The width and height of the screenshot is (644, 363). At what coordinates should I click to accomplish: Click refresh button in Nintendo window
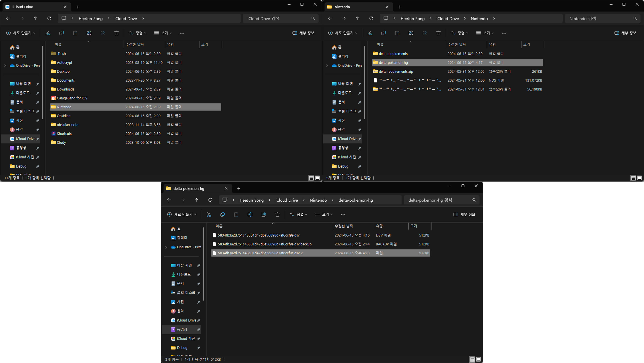pos(371,18)
